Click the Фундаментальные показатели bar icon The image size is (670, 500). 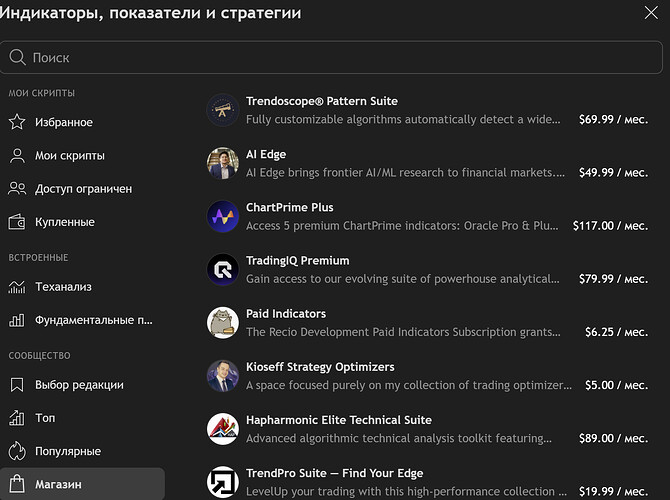pyautogui.click(x=17, y=321)
